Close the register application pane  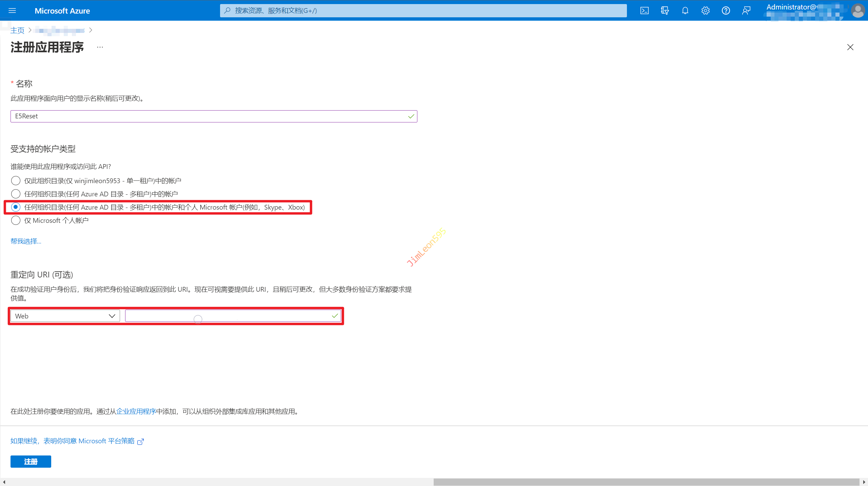point(850,47)
